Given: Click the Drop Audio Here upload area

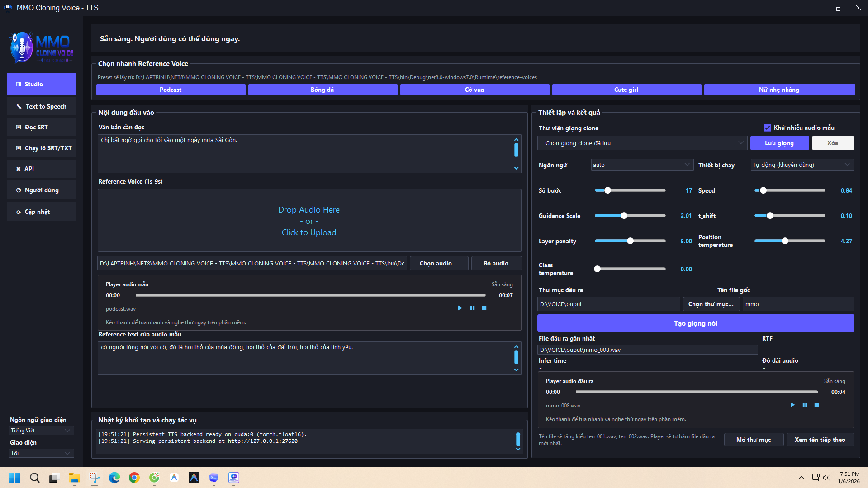Looking at the screenshot, I should (x=309, y=220).
